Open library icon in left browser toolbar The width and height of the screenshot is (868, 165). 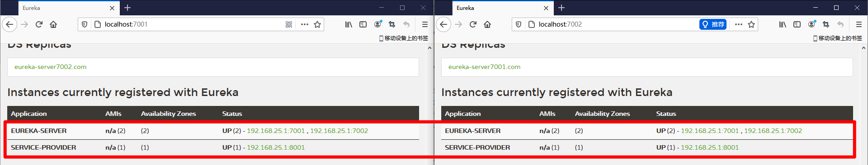pyautogui.click(x=349, y=24)
